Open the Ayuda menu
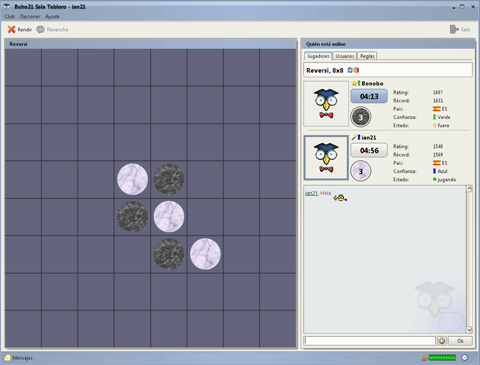Viewport: 480px width, 365px height. click(52, 16)
